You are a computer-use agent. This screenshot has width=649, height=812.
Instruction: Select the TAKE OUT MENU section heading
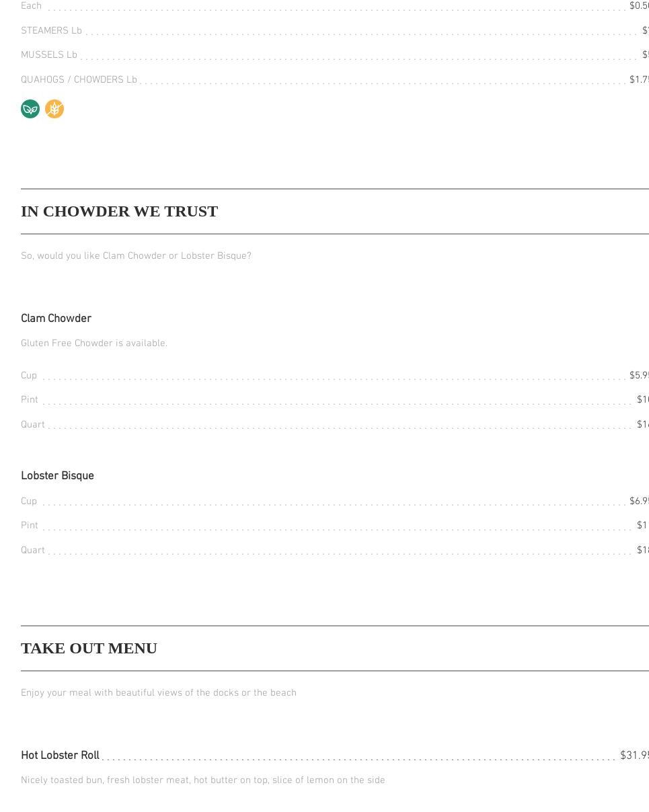coord(89,649)
